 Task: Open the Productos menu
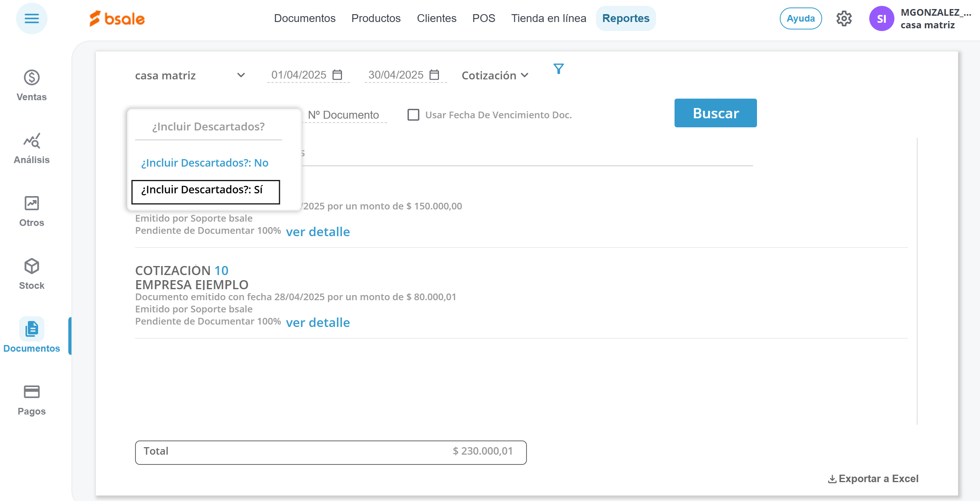pos(376,18)
